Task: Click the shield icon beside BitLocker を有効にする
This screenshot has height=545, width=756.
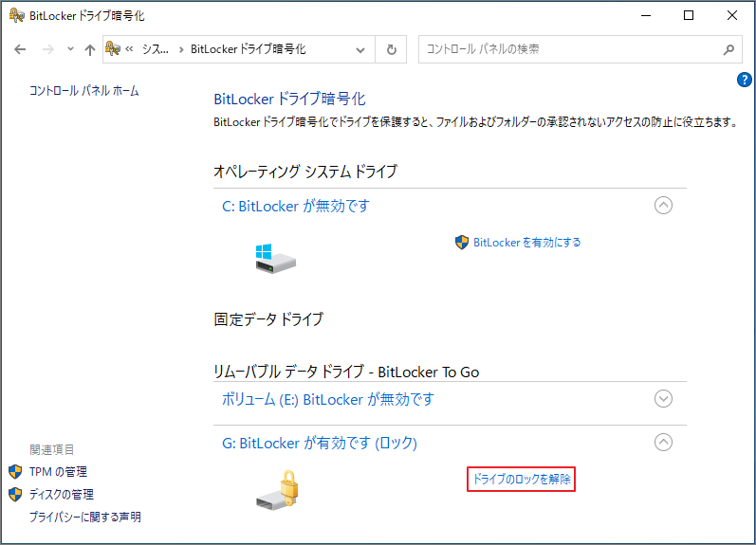Action: point(462,243)
